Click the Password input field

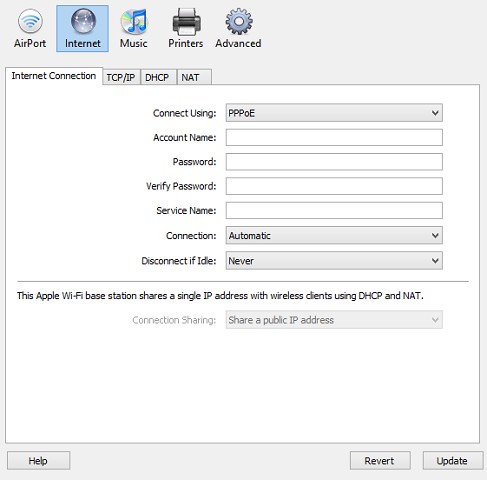point(334,162)
